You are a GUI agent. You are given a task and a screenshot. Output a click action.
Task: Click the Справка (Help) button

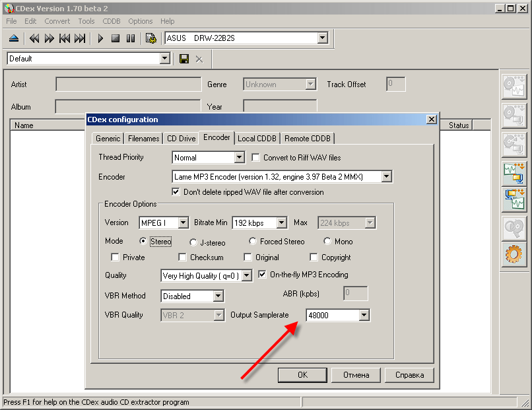pyautogui.click(x=409, y=374)
